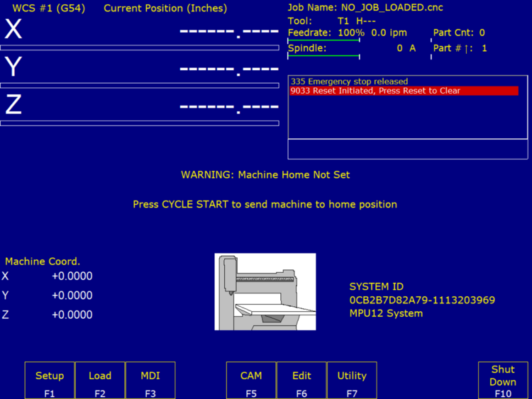Select the Emergency stop released message

coord(349,82)
